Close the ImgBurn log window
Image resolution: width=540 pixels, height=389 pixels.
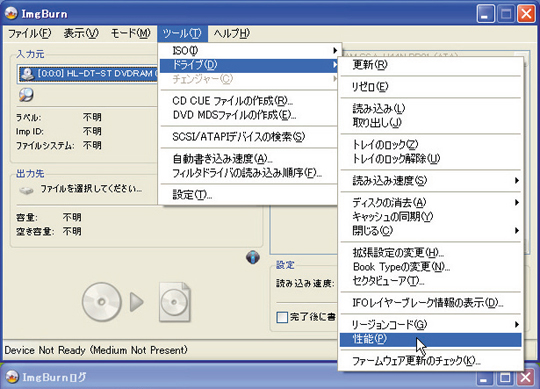526,378
